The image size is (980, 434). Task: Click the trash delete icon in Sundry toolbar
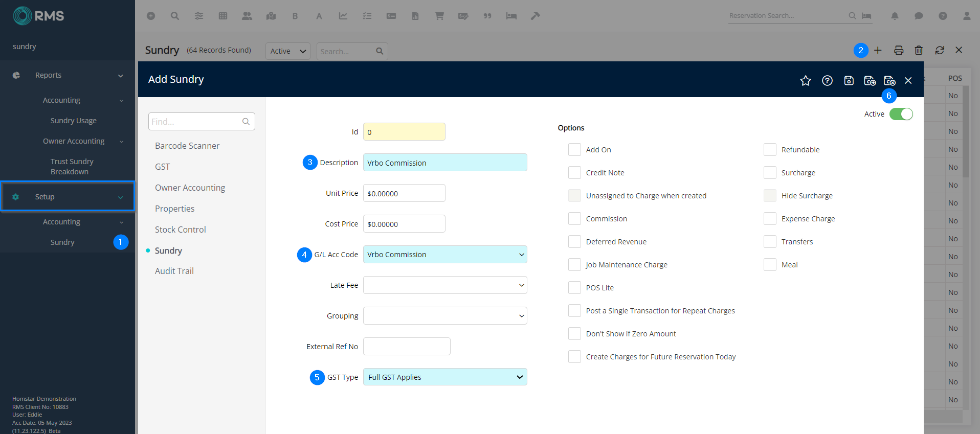[919, 50]
